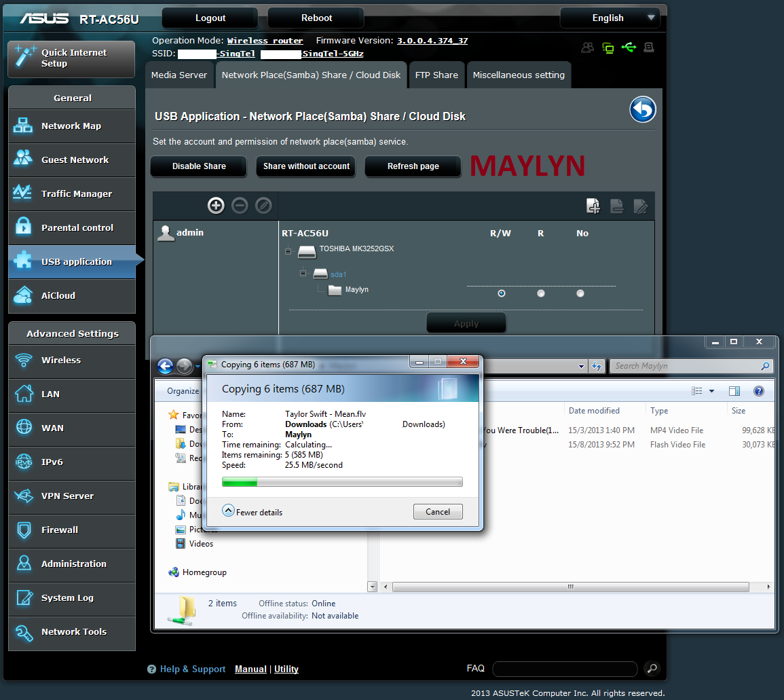Viewport: 784px width, 700px height.
Task: Select R read-only permission for Maylyn
Action: pyautogui.click(x=541, y=293)
